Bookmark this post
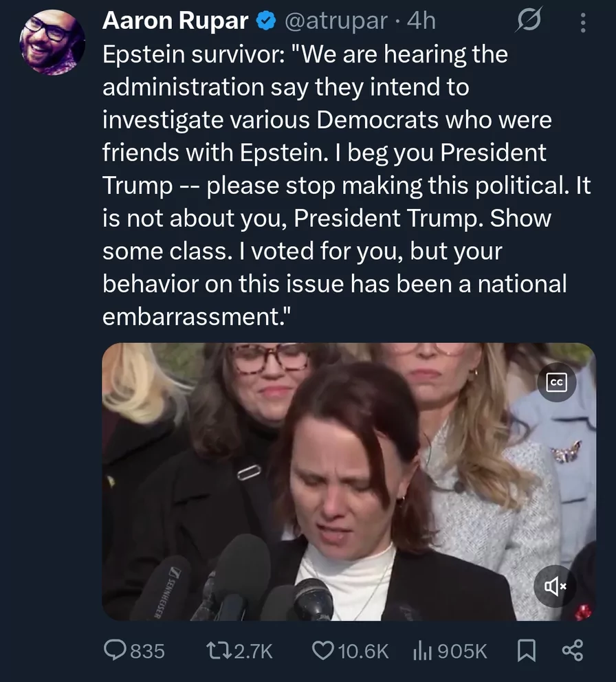 click(x=525, y=650)
